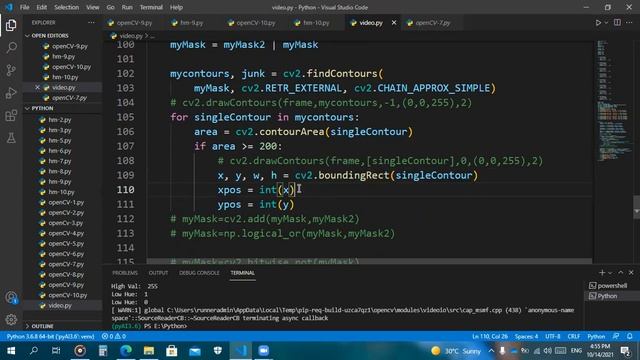Open the Run menu
640x360 pixels.
[127, 7]
